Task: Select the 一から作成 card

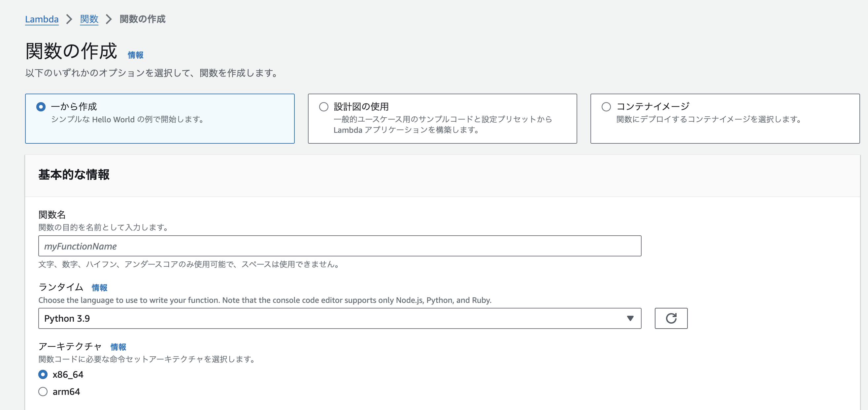Action: (159, 119)
